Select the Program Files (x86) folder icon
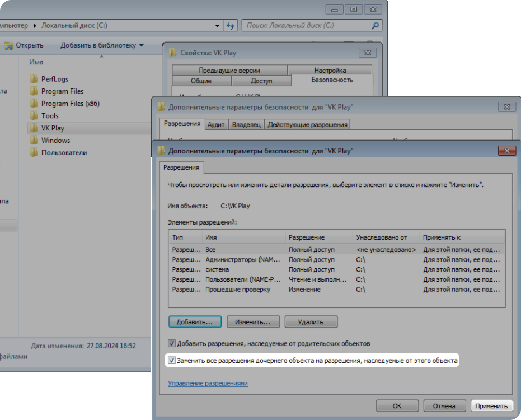The image size is (521, 420). point(34,104)
